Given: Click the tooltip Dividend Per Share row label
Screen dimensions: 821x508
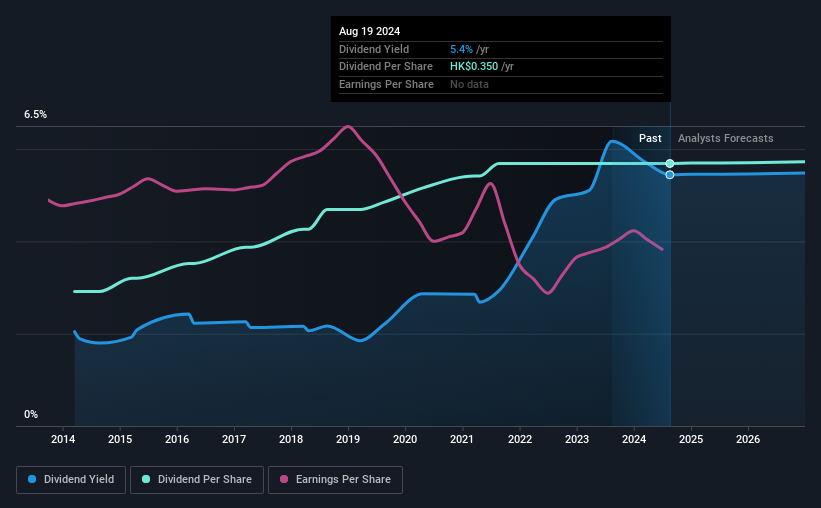Looking at the screenshot, I should click(386, 67).
